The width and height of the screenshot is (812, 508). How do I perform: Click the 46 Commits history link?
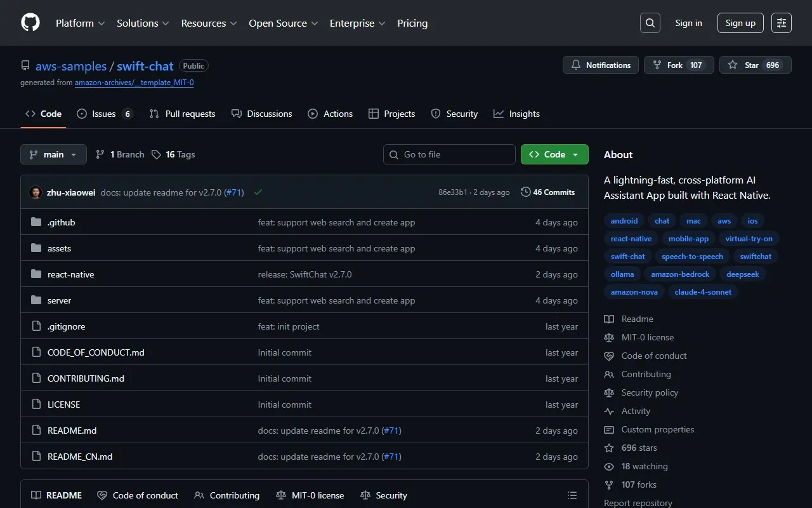pos(547,192)
